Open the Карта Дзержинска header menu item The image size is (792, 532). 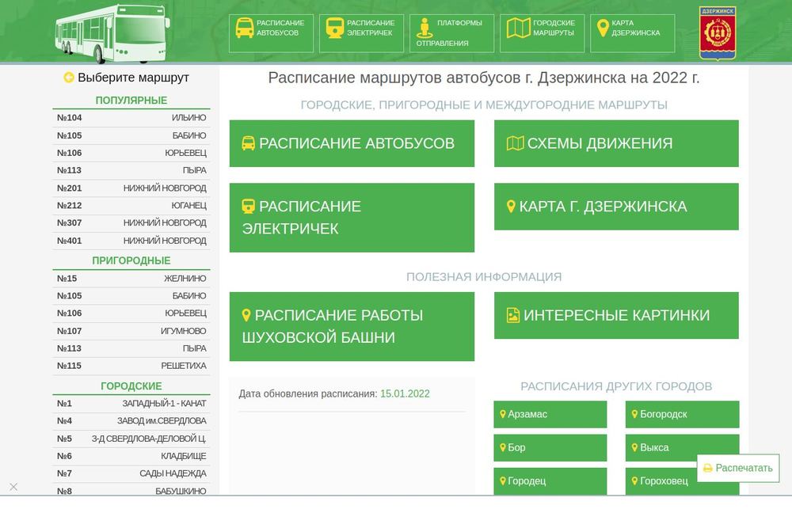click(x=632, y=33)
